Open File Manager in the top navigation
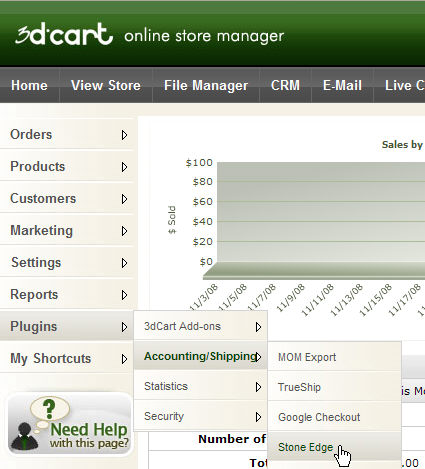This screenshot has width=425, height=469. pos(206,85)
